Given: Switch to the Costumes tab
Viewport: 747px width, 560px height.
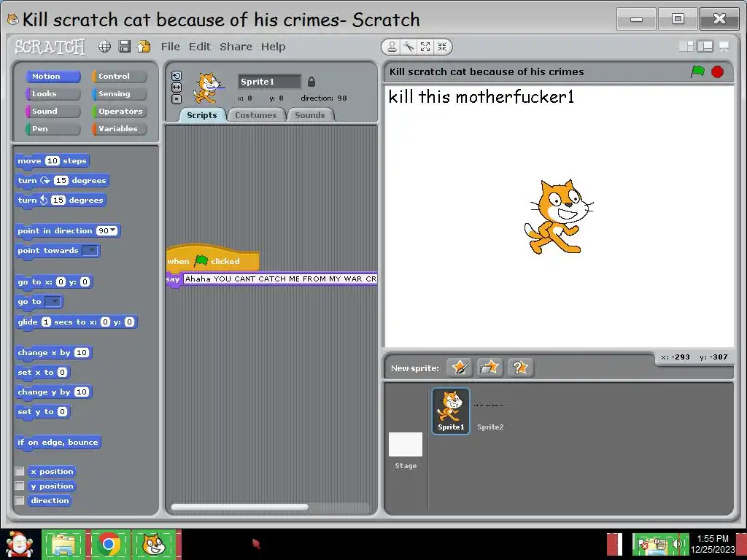Looking at the screenshot, I should [256, 114].
